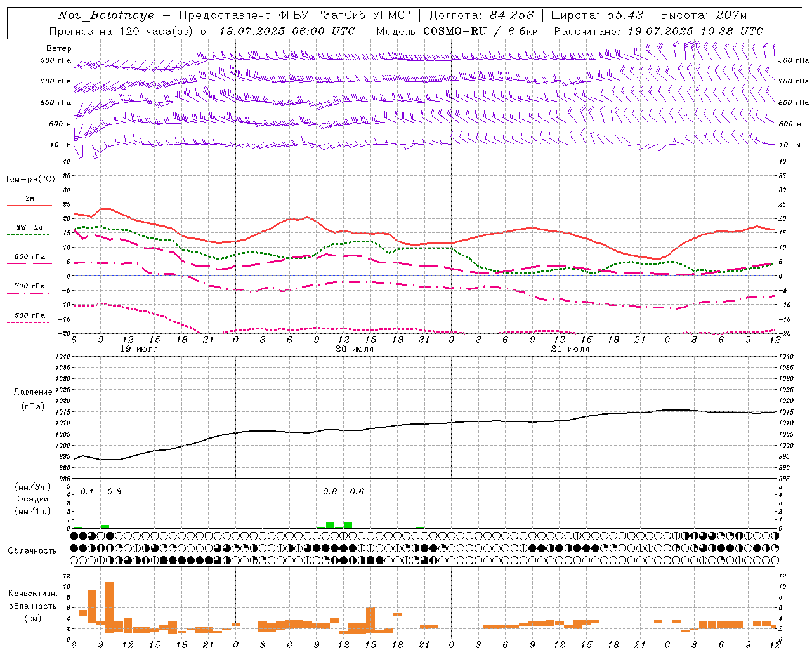Viewport: 812px width, 650px height.
Task: Click the solid red line sample under '2м'
Action: (x=29, y=205)
